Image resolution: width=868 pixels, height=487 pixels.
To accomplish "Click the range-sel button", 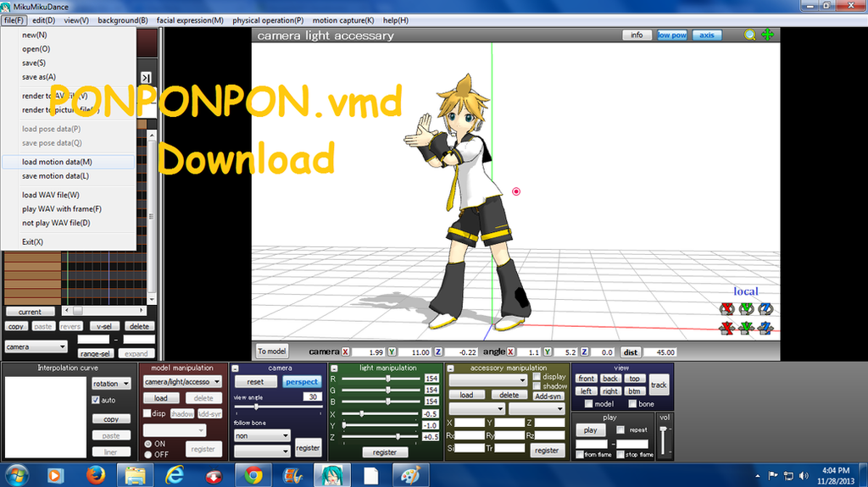I will pos(95,354).
